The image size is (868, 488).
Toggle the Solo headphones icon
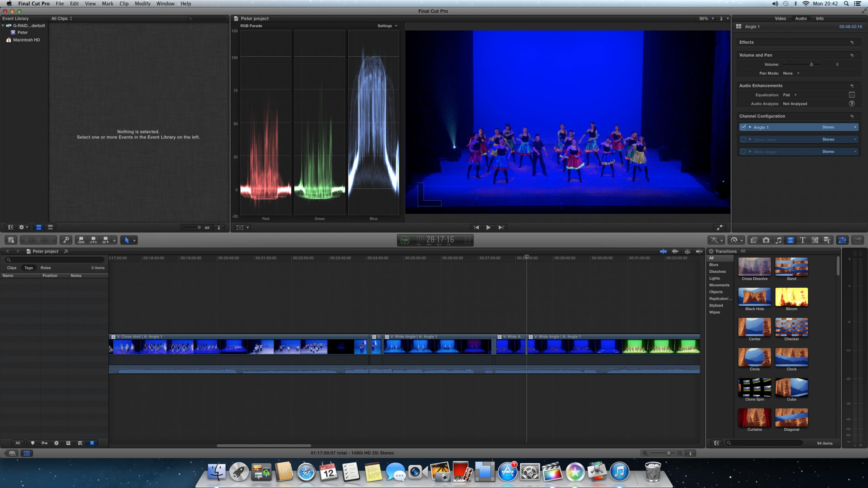click(687, 251)
